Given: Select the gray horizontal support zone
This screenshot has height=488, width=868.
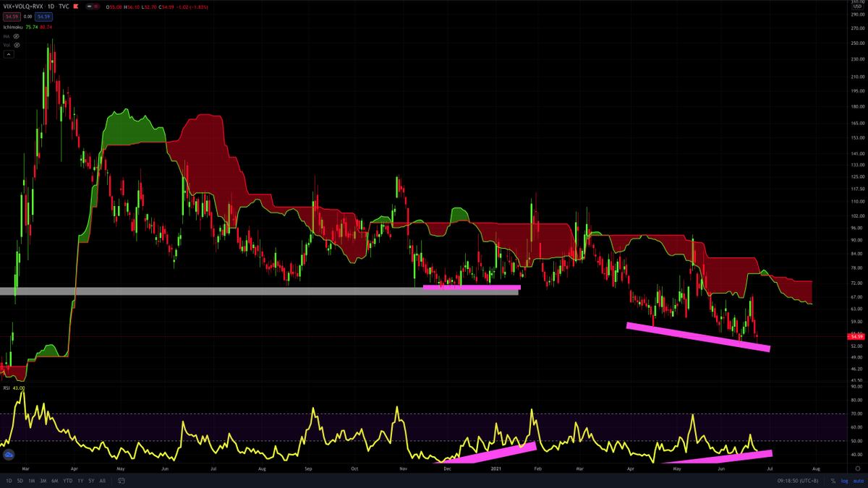Looking at the screenshot, I should pyautogui.click(x=260, y=291).
